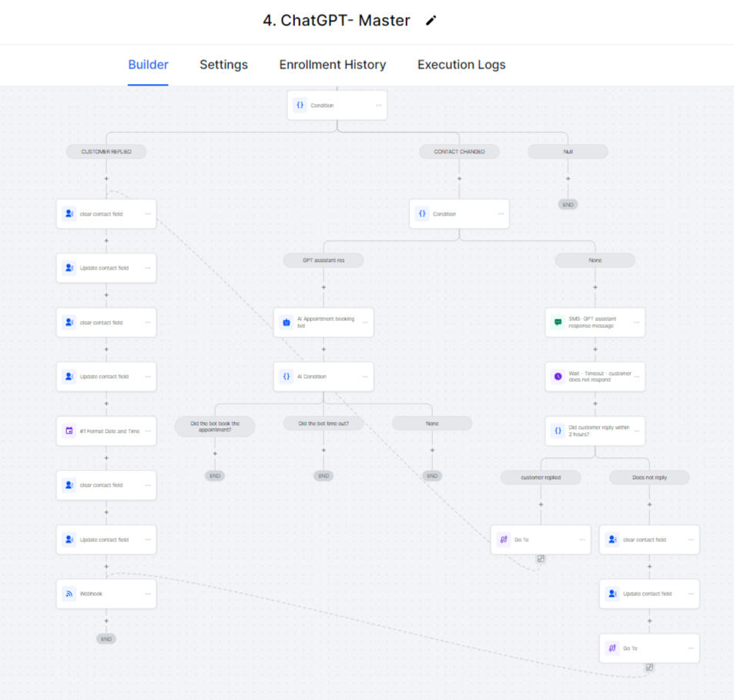Open the AI Appointment booking bot options menu
The height and width of the screenshot is (700, 734).
[x=365, y=323]
